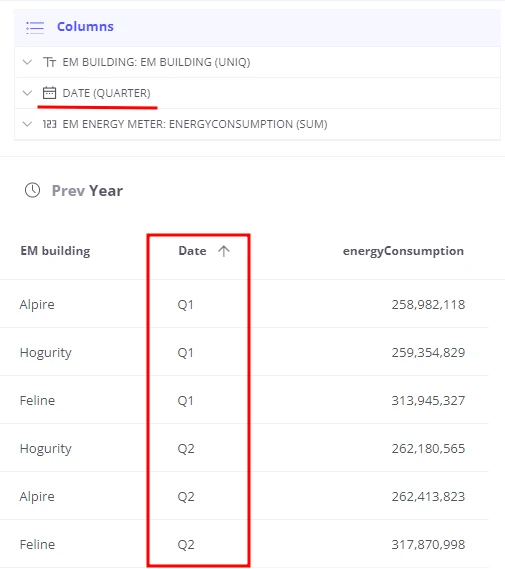Select the Prev Year comparison title

(87, 191)
